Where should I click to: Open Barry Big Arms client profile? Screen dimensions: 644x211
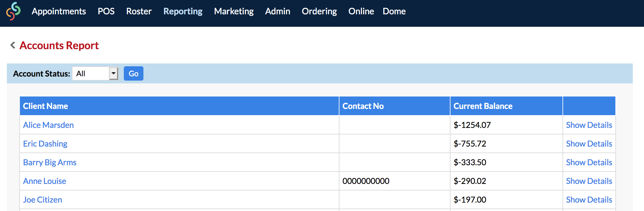click(x=50, y=162)
